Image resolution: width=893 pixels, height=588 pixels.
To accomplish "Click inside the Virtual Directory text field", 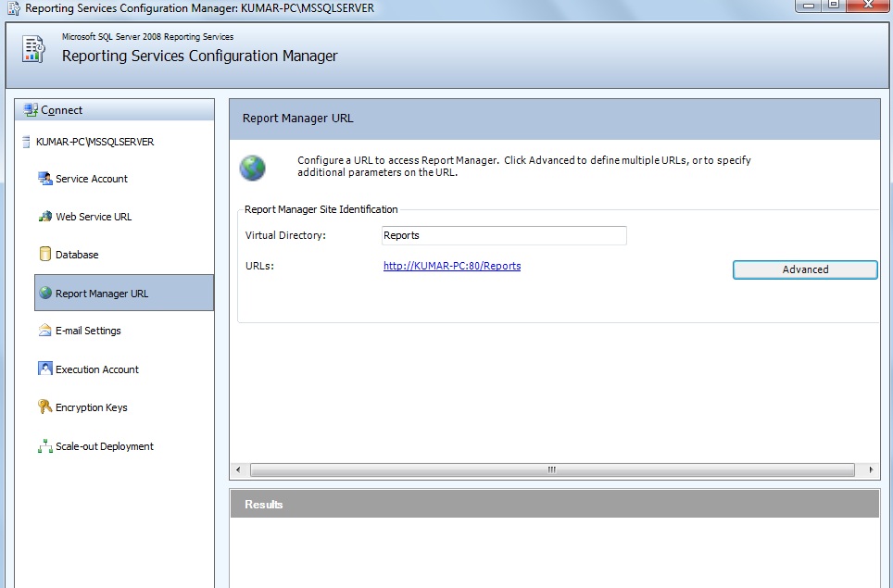I will coord(503,235).
